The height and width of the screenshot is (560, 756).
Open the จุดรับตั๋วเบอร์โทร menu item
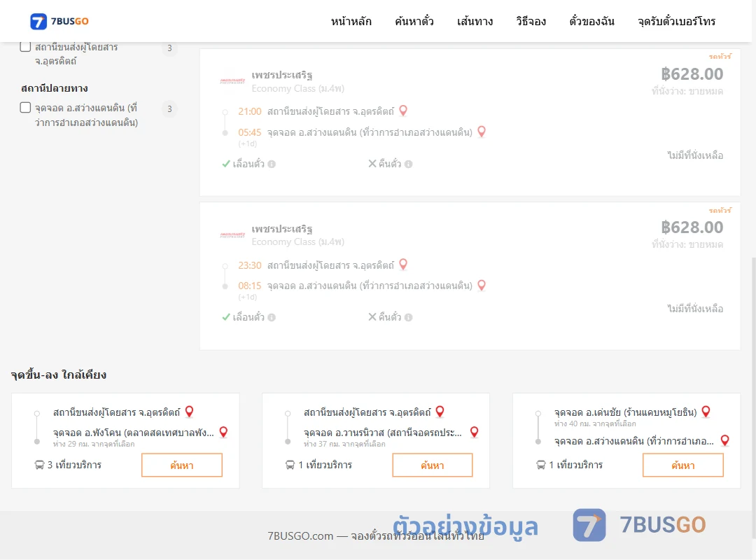click(x=676, y=21)
